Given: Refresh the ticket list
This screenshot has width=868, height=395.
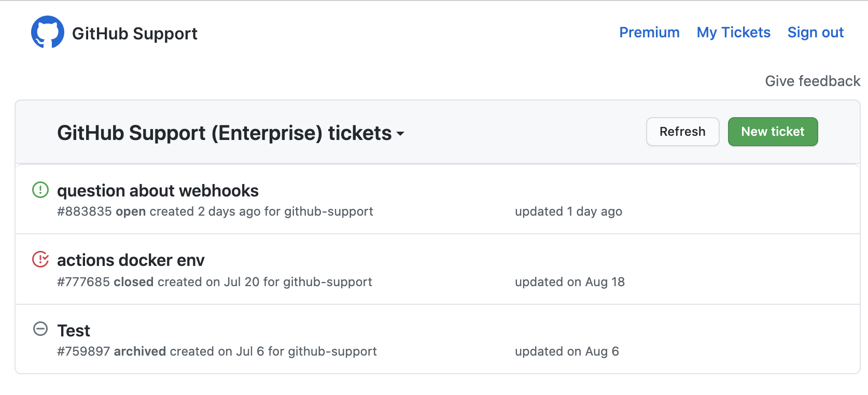Looking at the screenshot, I should pyautogui.click(x=682, y=132).
